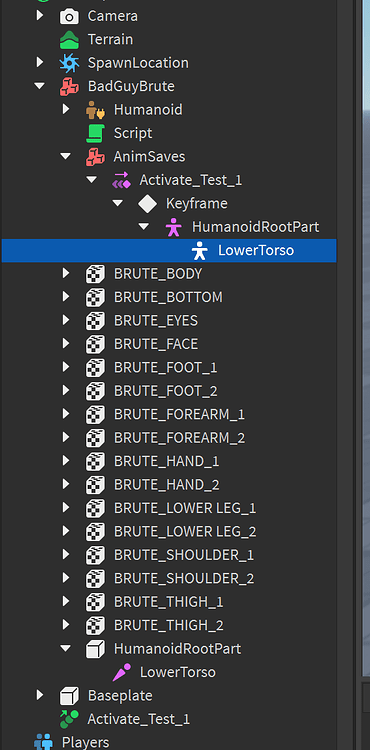Click the BadGuyBrute model icon
The height and width of the screenshot is (750, 370).
tap(69, 87)
